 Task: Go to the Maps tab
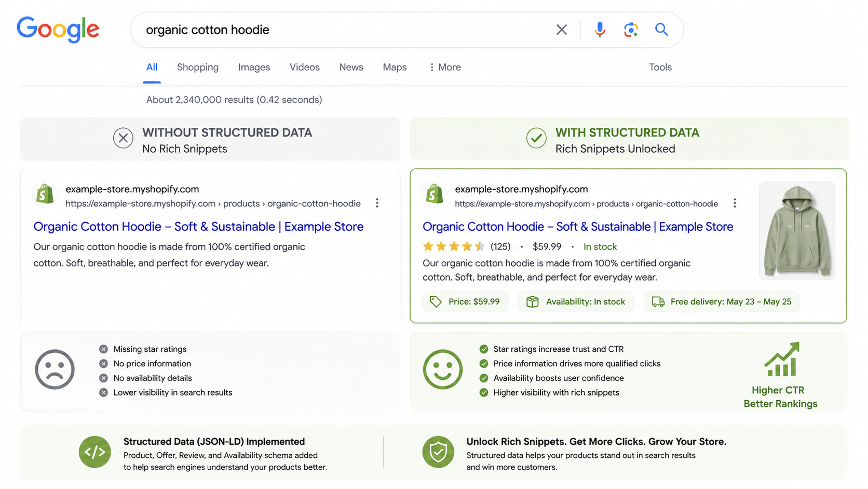point(395,67)
